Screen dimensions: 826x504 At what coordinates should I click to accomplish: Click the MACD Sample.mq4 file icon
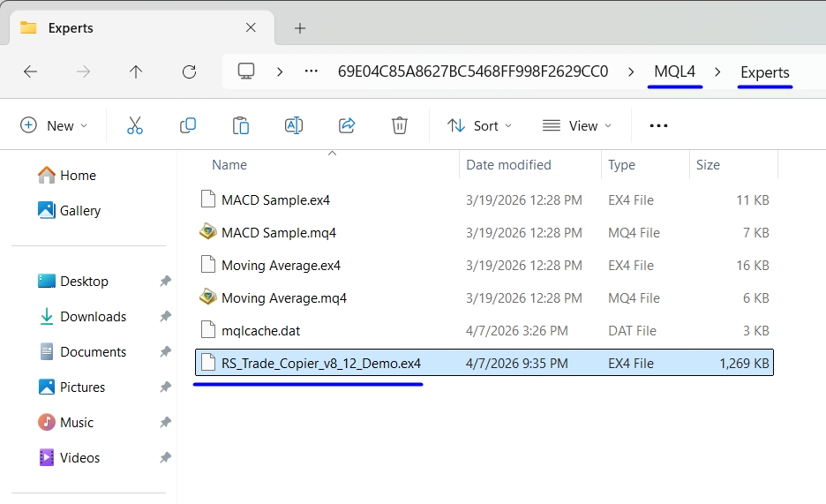pos(208,232)
